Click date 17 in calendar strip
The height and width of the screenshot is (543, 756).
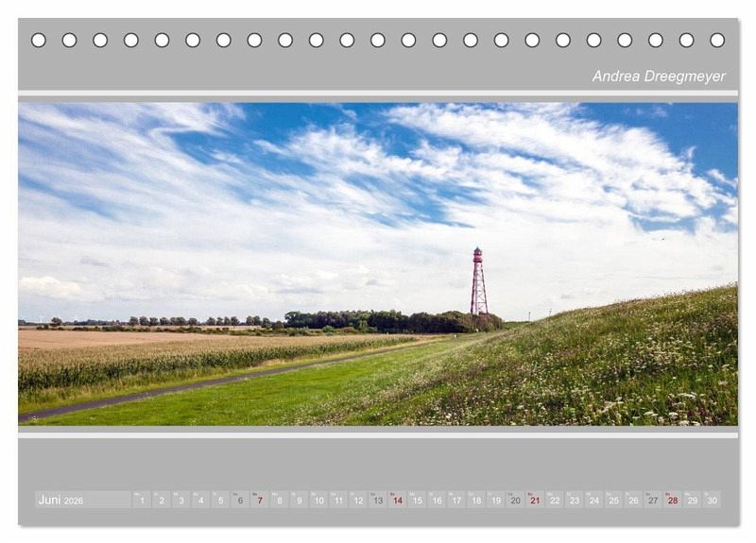[x=456, y=500]
